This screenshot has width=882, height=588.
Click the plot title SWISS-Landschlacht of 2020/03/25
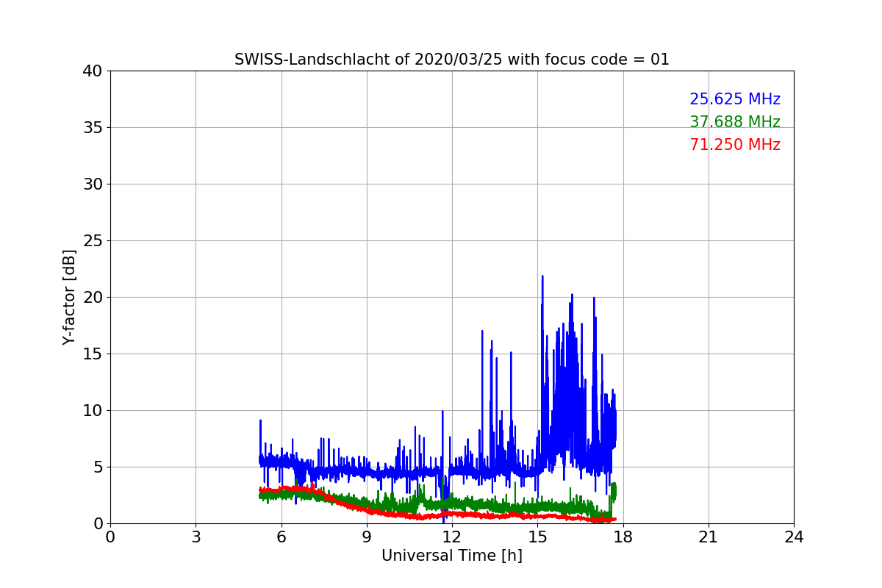pos(451,60)
